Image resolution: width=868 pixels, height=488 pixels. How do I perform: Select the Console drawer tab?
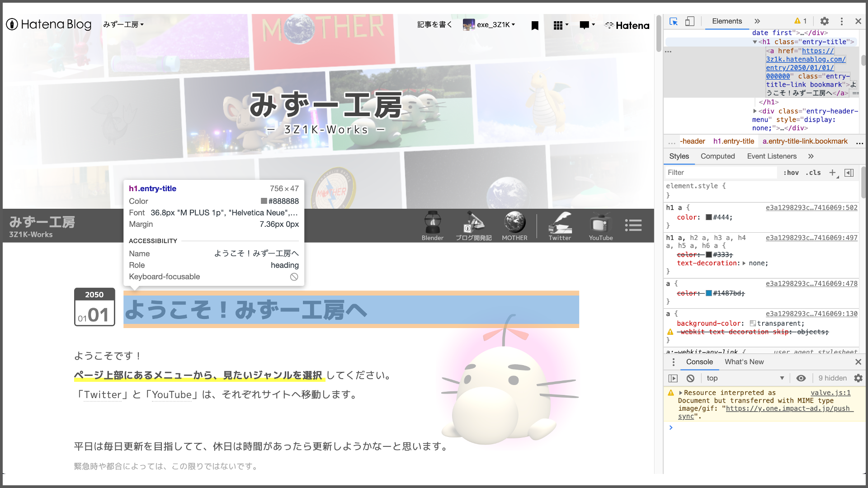[x=699, y=362]
